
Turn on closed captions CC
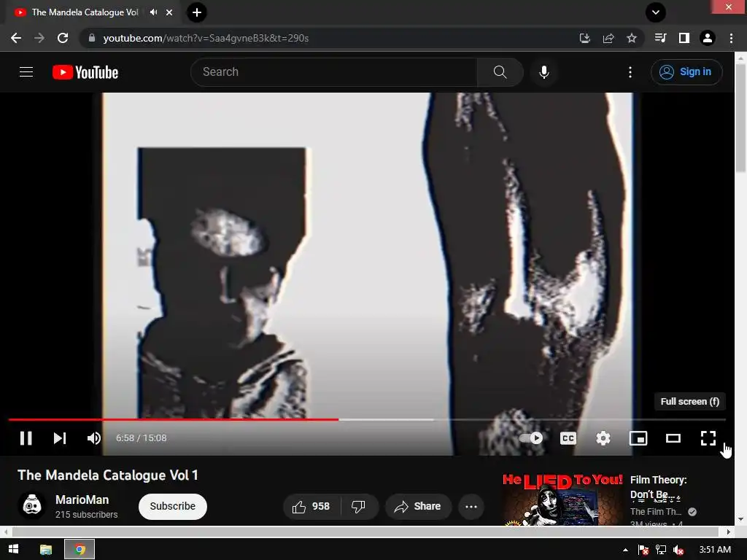click(568, 438)
